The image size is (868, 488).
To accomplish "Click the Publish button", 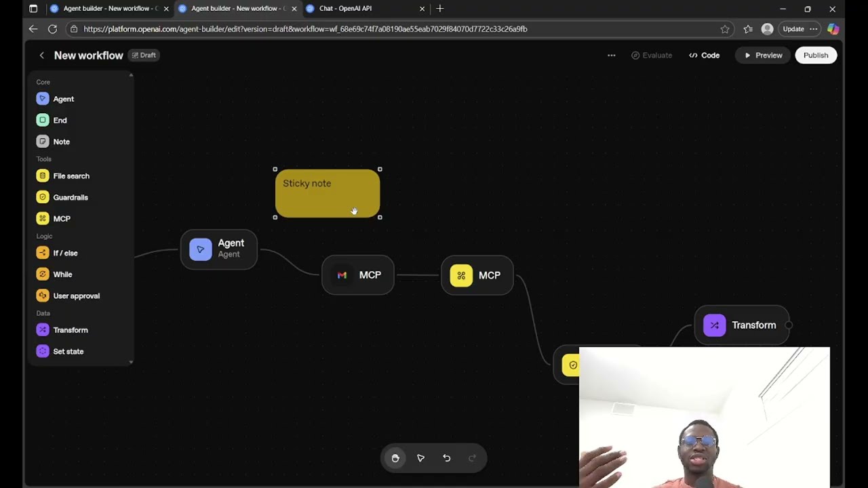I will [x=815, y=56].
